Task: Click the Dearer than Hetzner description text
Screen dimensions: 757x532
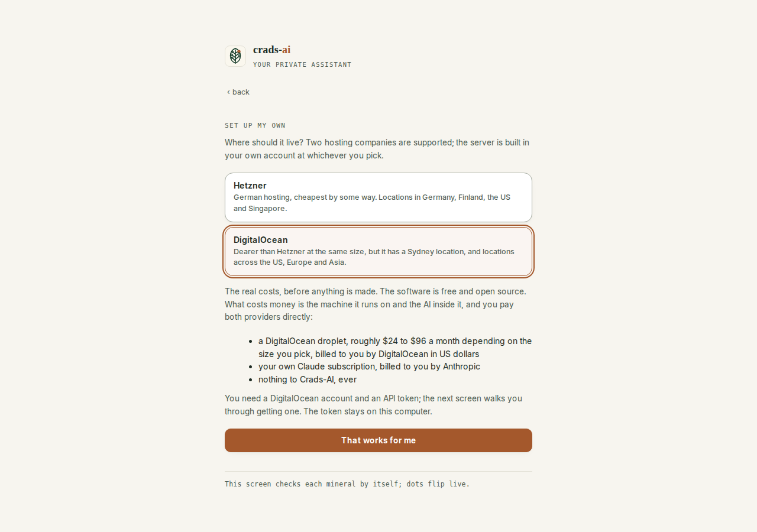Action: 374,257
